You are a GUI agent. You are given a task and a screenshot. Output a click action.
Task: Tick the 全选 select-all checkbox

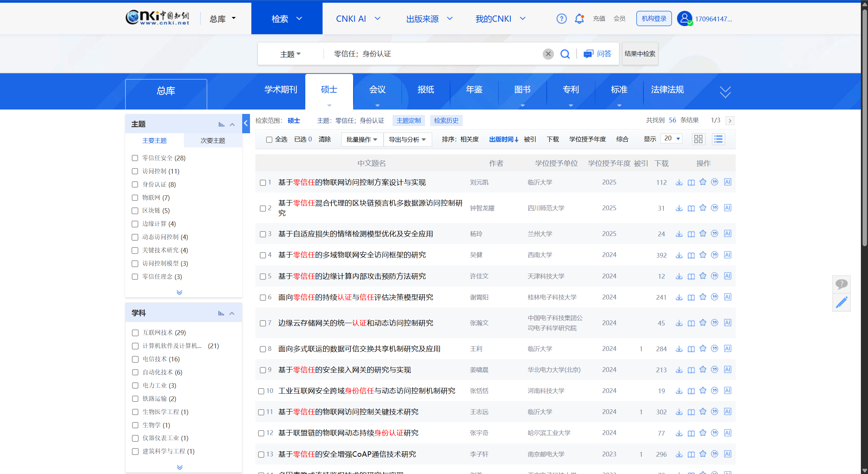(269, 139)
